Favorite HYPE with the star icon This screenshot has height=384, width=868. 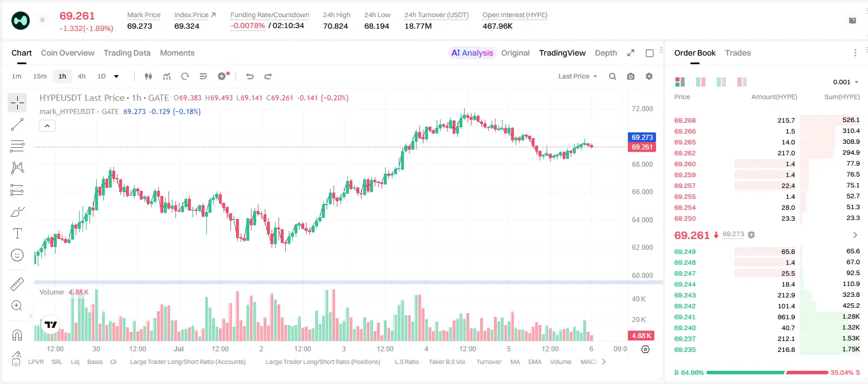pos(42,20)
